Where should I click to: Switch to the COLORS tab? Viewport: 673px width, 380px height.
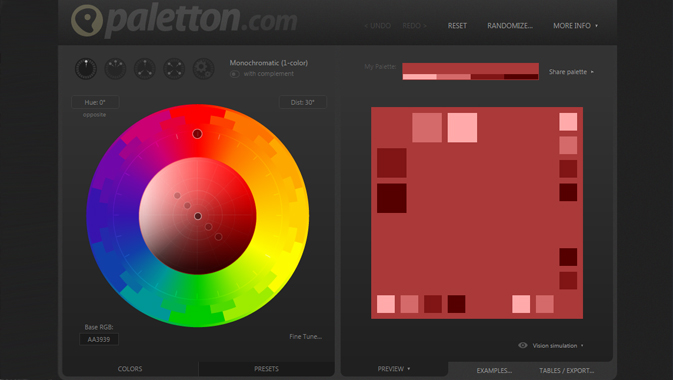[130, 369]
